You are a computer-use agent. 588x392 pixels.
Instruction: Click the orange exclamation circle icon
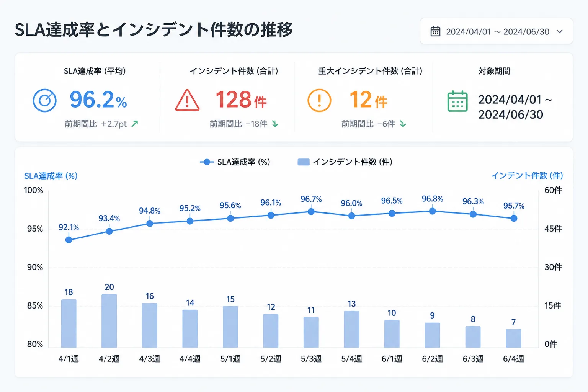[319, 100]
